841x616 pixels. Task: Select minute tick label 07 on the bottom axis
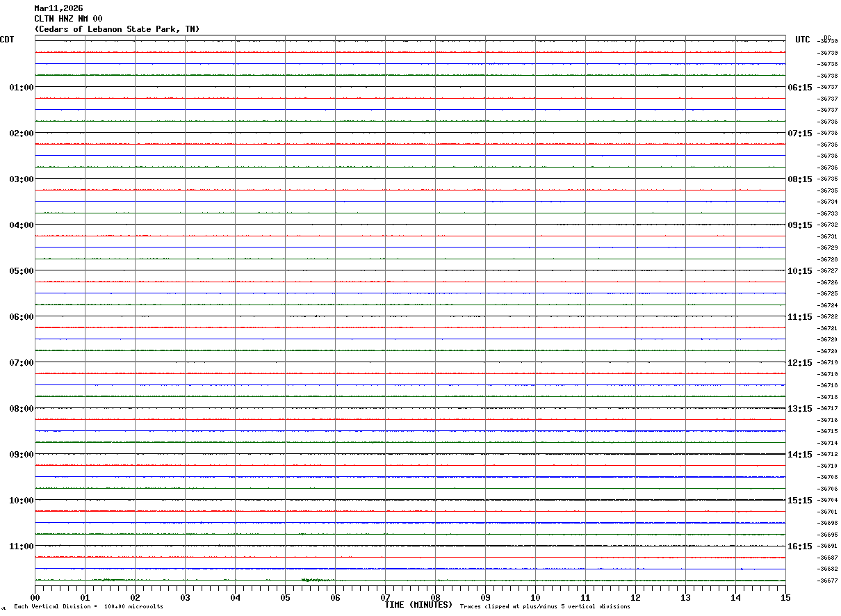(385, 597)
